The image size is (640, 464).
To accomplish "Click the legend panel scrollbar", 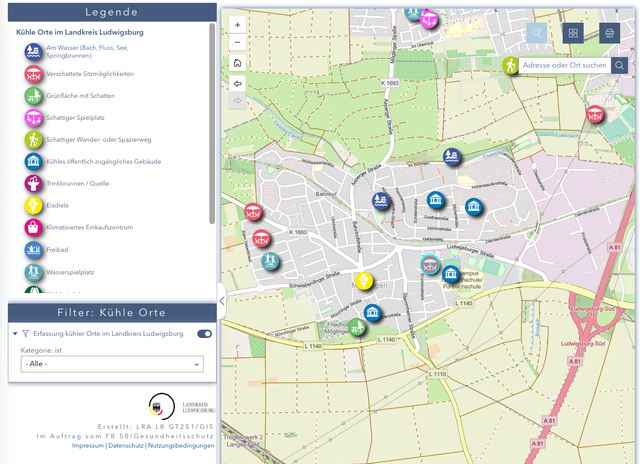I will click(212, 123).
